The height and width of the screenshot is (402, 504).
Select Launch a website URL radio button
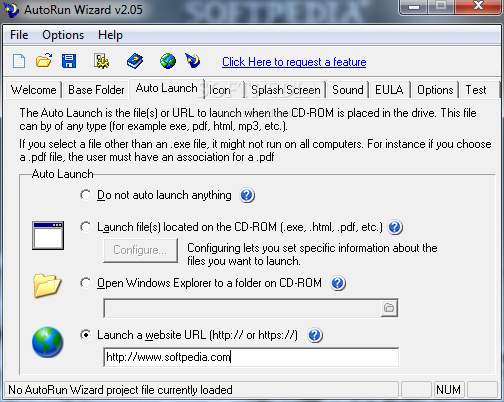click(x=85, y=335)
